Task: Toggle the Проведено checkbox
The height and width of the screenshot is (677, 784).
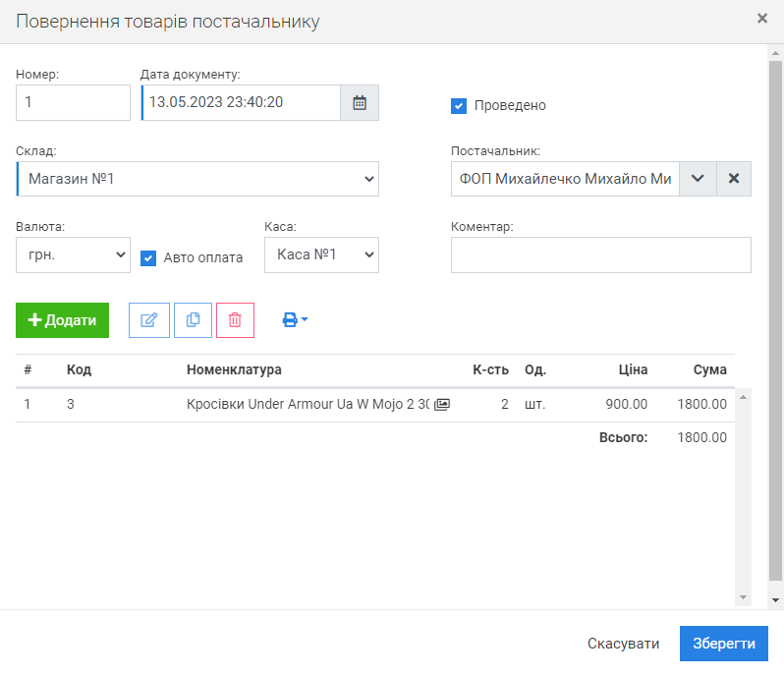Action: point(459,106)
